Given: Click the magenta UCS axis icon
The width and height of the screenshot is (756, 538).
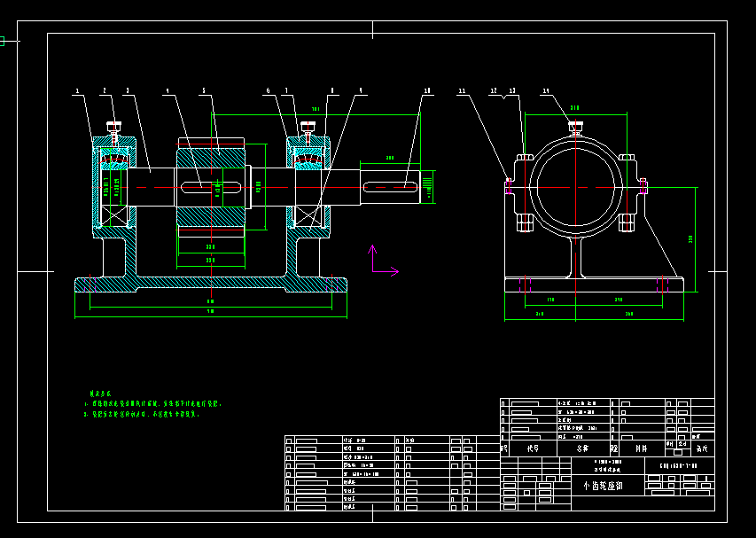Looking at the screenshot, I should [x=384, y=261].
